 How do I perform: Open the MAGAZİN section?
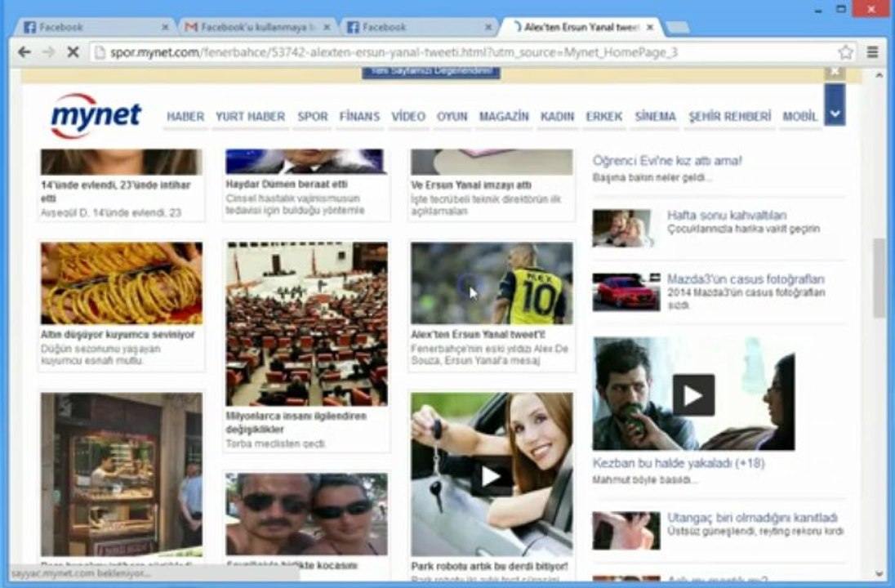click(x=503, y=117)
